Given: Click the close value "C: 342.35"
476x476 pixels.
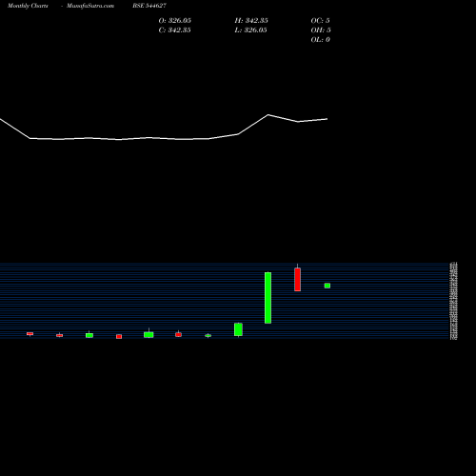Looking at the screenshot, I should (175, 30).
